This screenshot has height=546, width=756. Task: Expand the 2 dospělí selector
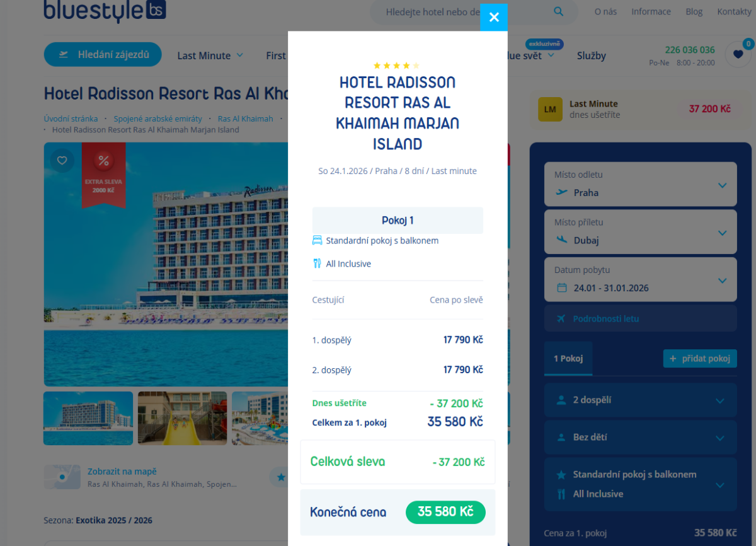click(x=640, y=400)
